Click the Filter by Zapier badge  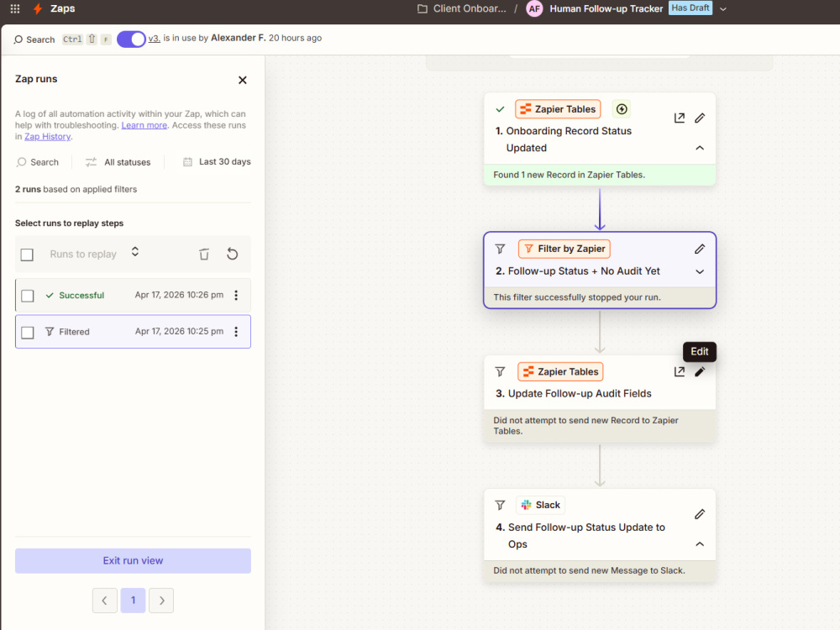pyautogui.click(x=564, y=249)
